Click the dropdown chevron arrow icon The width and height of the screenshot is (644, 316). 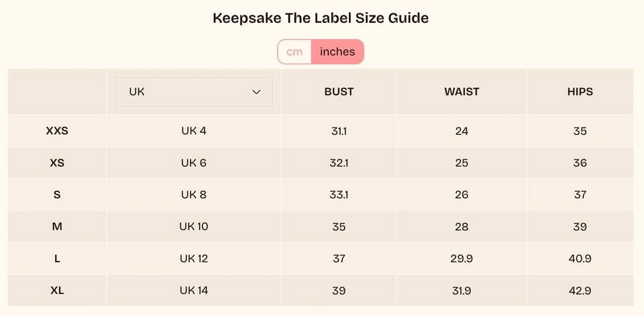pyautogui.click(x=256, y=92)
